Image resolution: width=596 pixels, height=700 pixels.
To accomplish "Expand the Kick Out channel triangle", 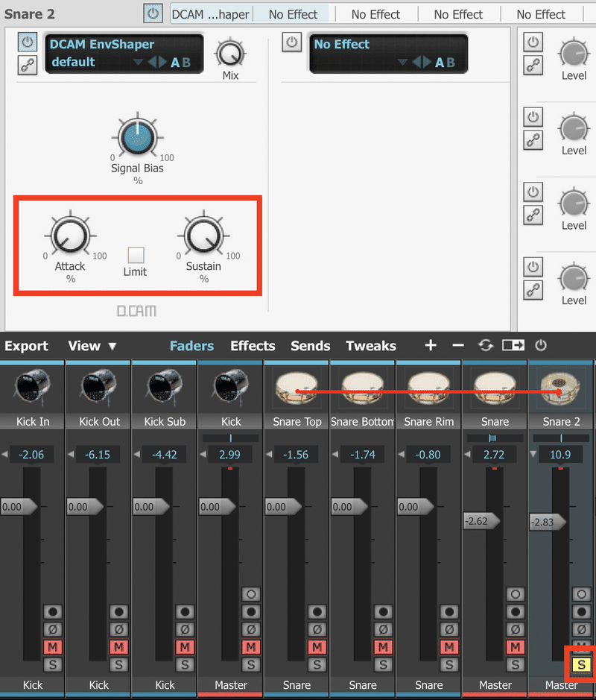I will pyautogui.click(x=71, y=455).
